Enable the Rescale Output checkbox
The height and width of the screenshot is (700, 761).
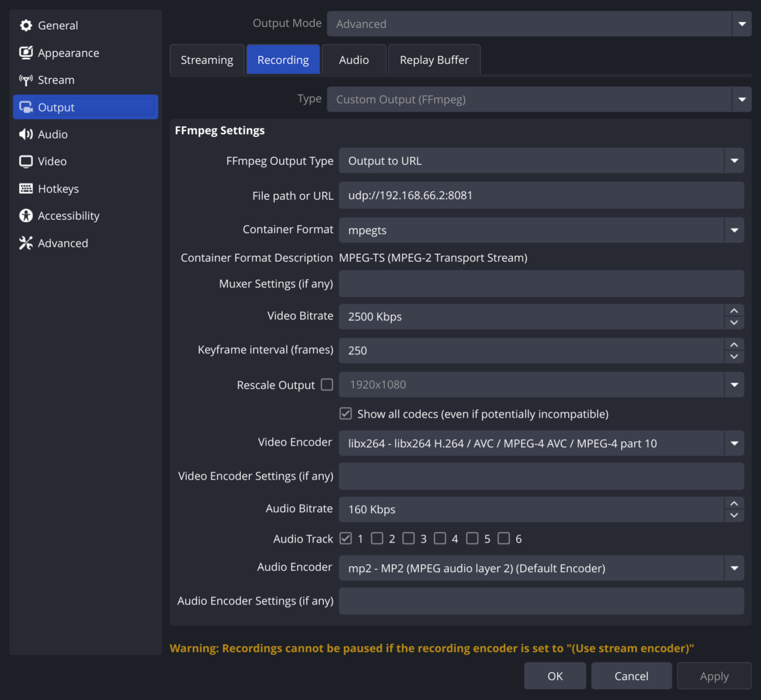coord(327,385)
